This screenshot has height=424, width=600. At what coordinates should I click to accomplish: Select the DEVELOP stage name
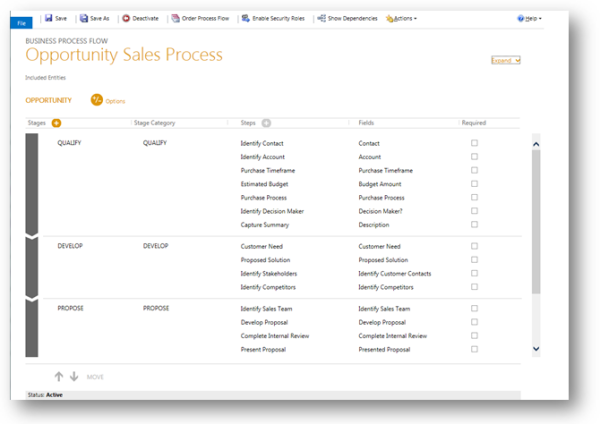70,246
